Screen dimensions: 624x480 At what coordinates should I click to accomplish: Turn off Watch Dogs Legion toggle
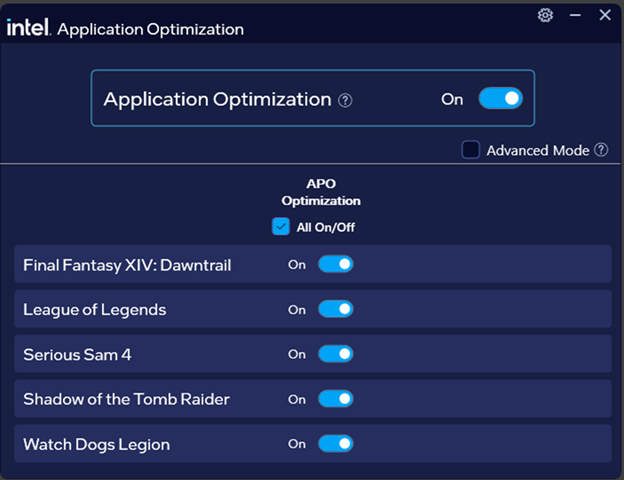coord(335,443)
